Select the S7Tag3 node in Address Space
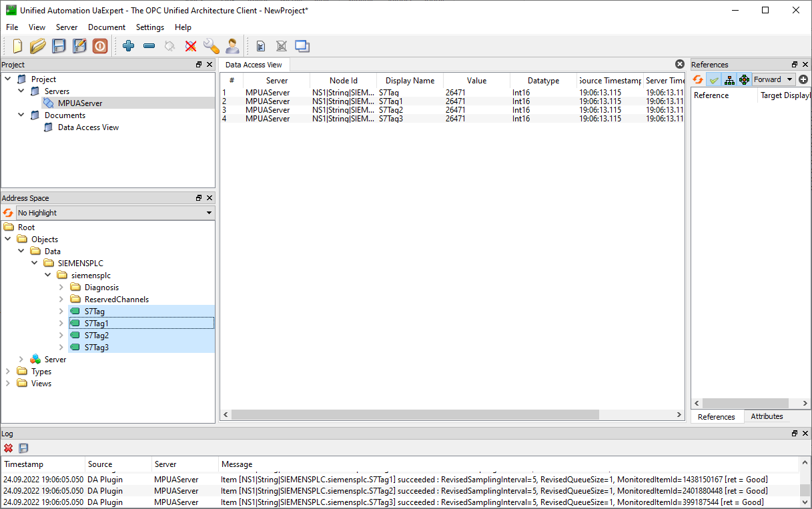Image resolution: width=812 pixels, height=509 pixels. (x=96, y=348)
